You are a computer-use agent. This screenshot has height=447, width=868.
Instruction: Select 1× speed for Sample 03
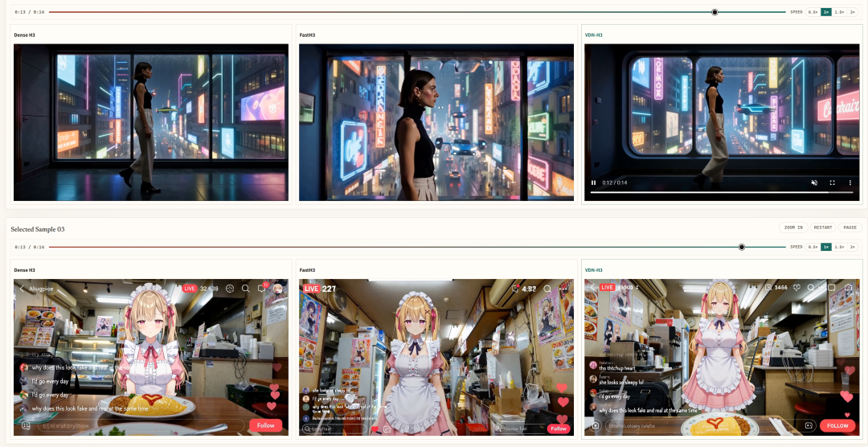click(826, 247)
